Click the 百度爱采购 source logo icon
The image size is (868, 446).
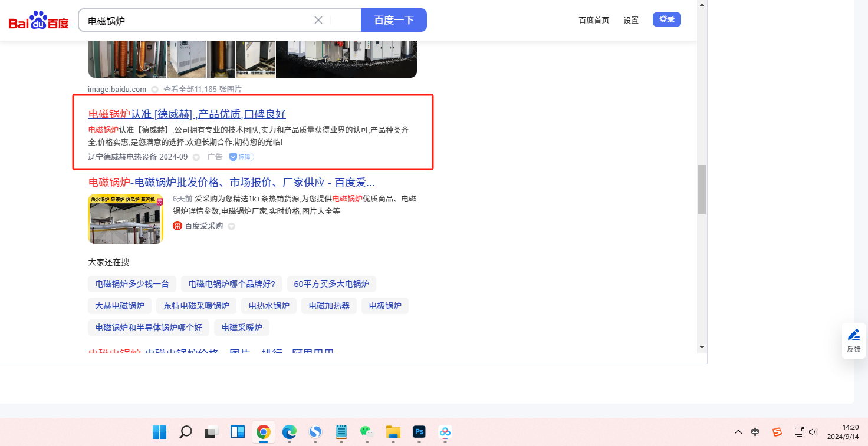[177, 226]
